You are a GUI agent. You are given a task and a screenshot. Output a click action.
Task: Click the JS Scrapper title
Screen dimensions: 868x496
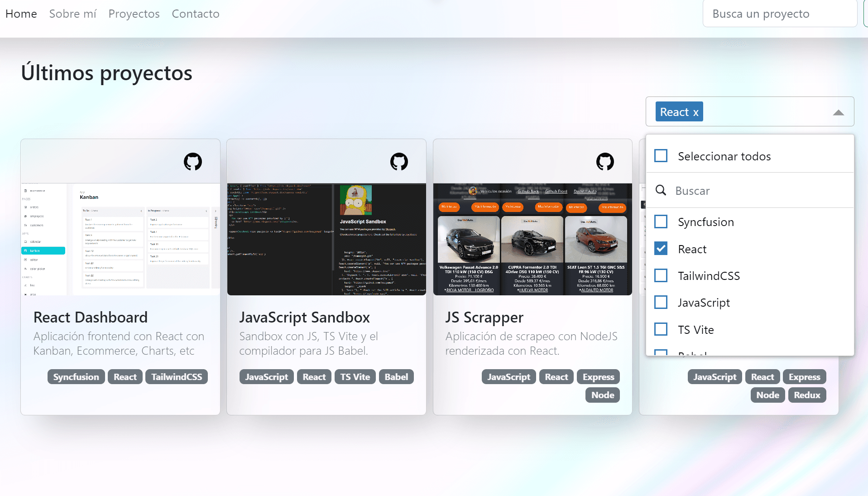484,318
